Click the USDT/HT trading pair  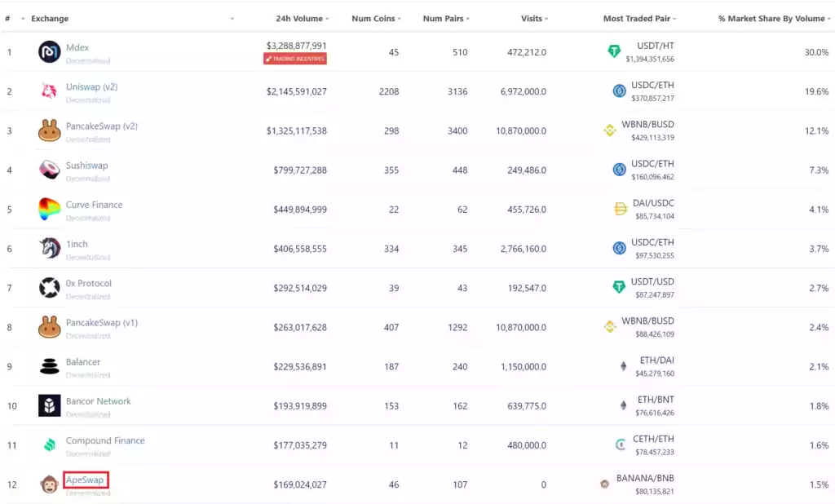(655, 46)
